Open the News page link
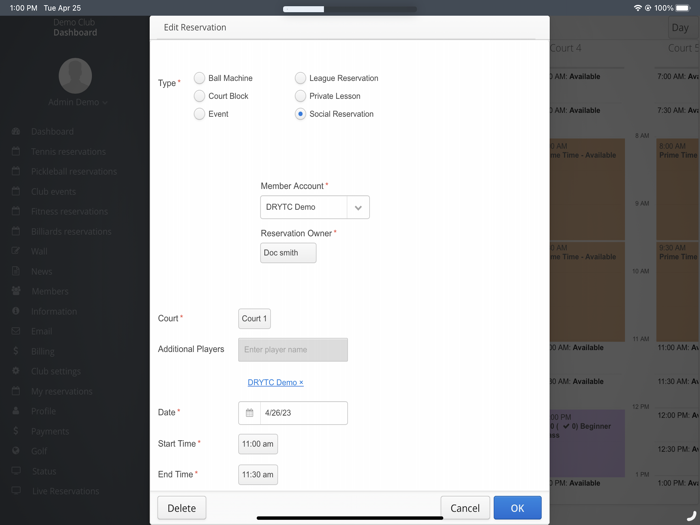 click(x=42, y=271)
